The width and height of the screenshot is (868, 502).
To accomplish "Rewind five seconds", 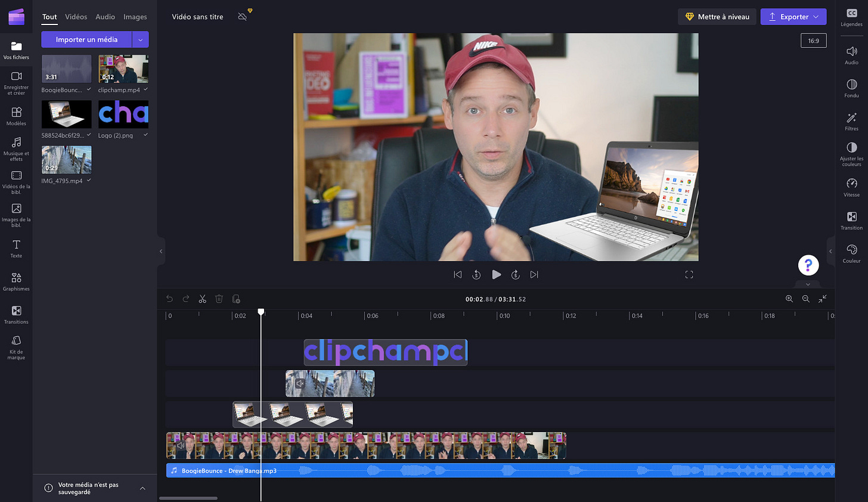I will click(x=476, y=275).
